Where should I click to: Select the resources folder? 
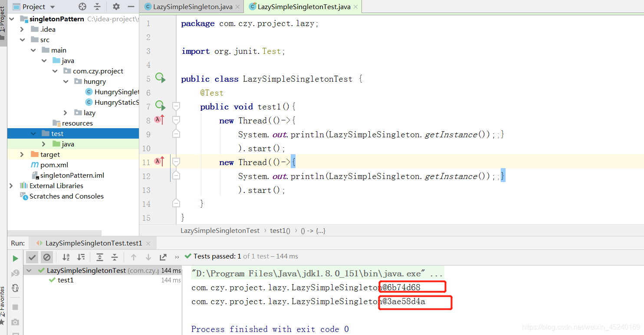click(72, 123)
